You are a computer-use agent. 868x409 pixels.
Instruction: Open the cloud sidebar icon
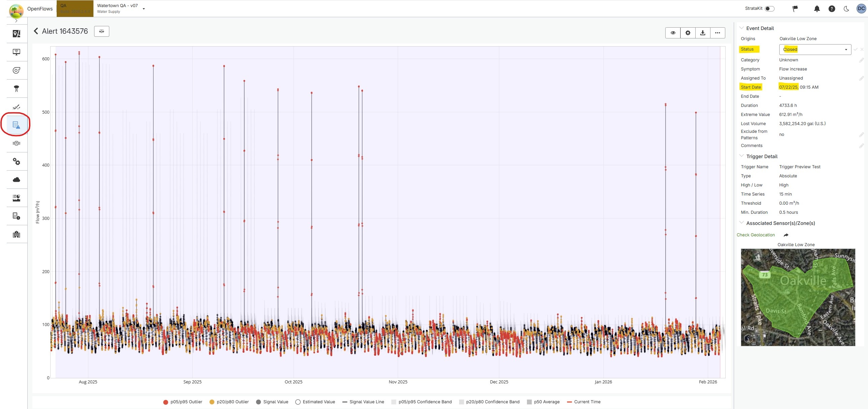pyautogui.click(x=16, y=180)
